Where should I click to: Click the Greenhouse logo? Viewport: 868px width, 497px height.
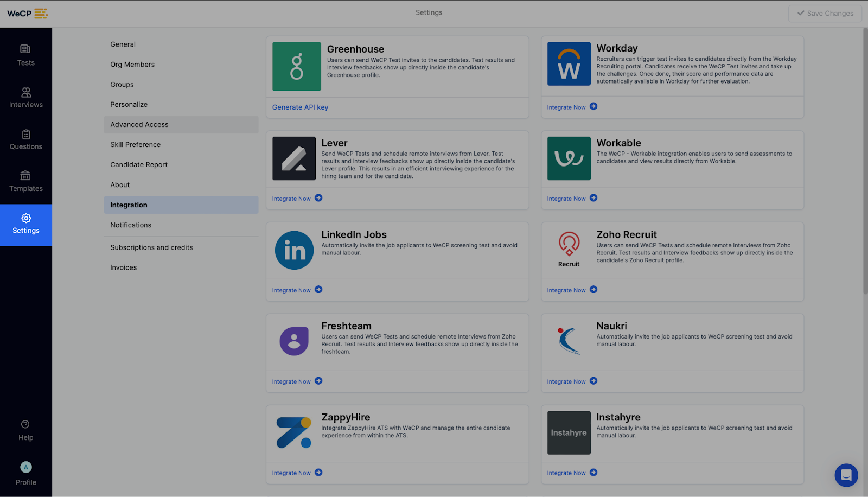(x=297, y=66)
